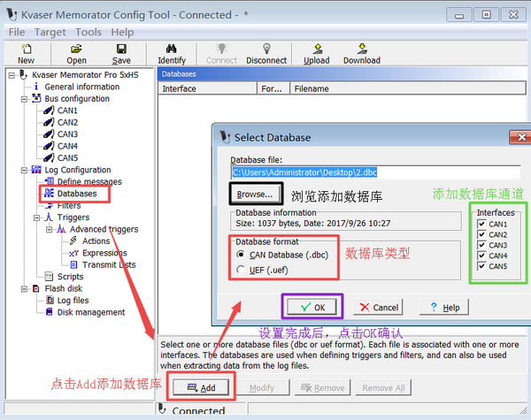
Task: Select the CAN2 channel icon in tree
Action: tap(49, 123)
